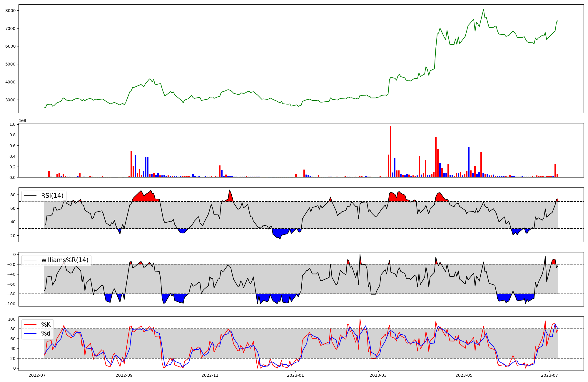Click the 2023-01 x-axis date label
Screen dimensions: 588x382
click(295, 375)
